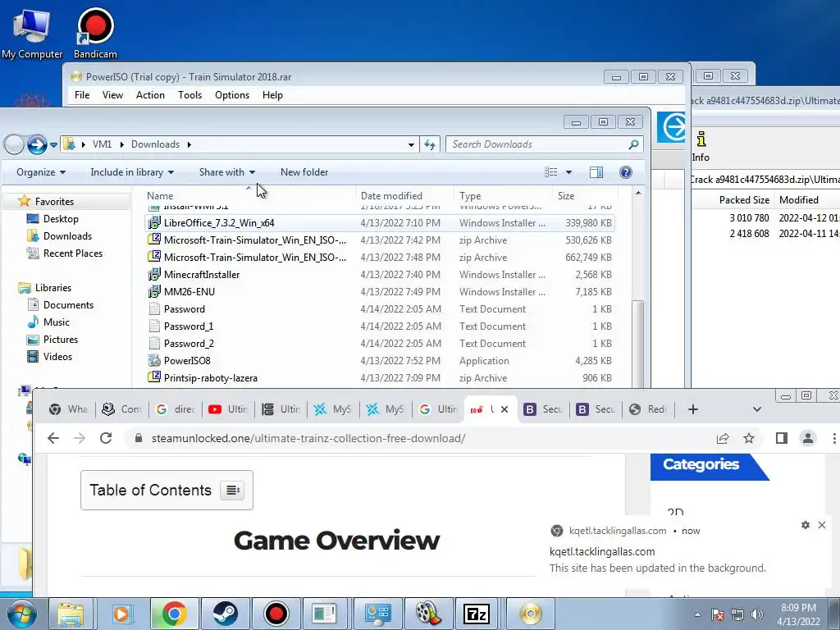Open Steam from the taskbar
The width and height of the screenshot is (840, 630).
coord(225,614)
